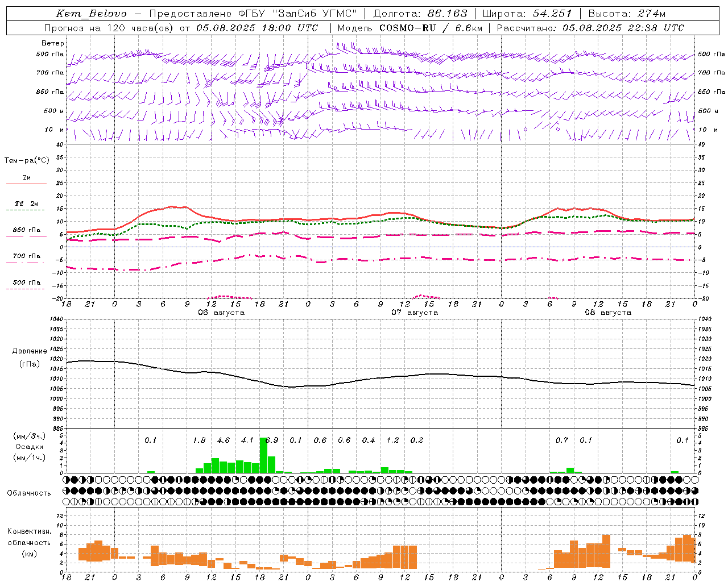Click the 'Давление' pressure panel label
Screen dimensions: 728x582
(30, 351)
